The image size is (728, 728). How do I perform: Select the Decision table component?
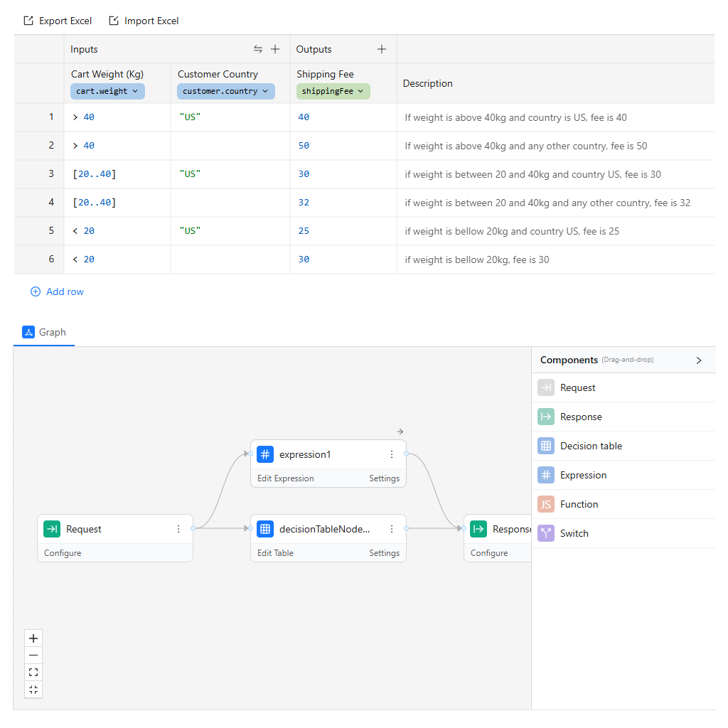(590, 446)
